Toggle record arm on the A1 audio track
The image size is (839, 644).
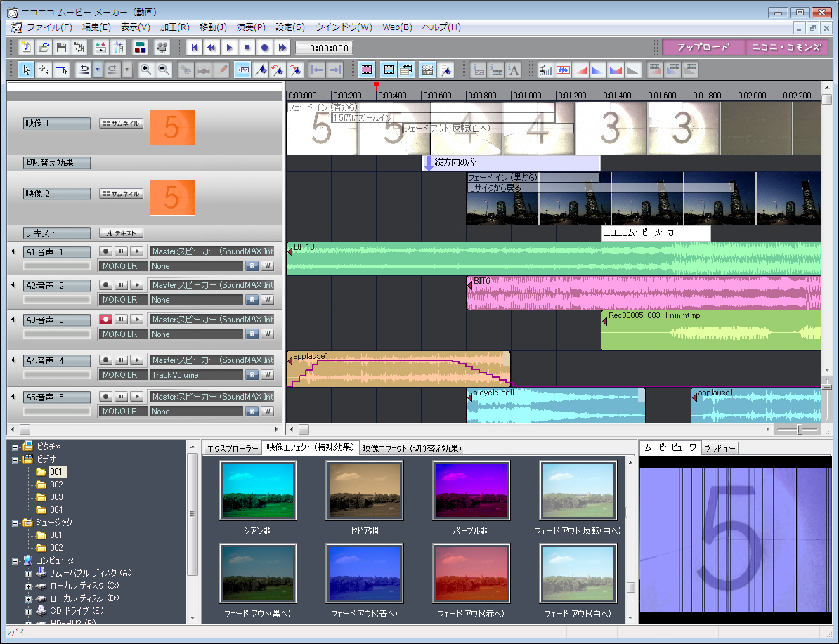click(x=105, y=251)
